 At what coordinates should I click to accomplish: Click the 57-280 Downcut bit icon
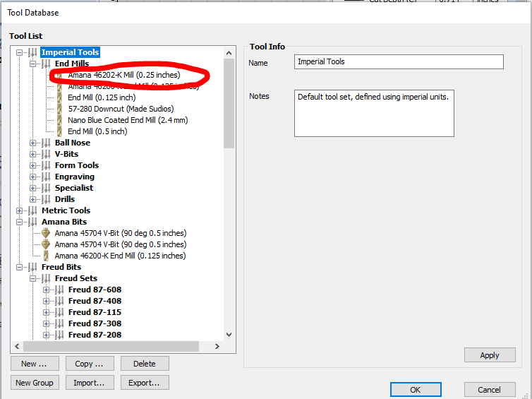coord(59,109)
